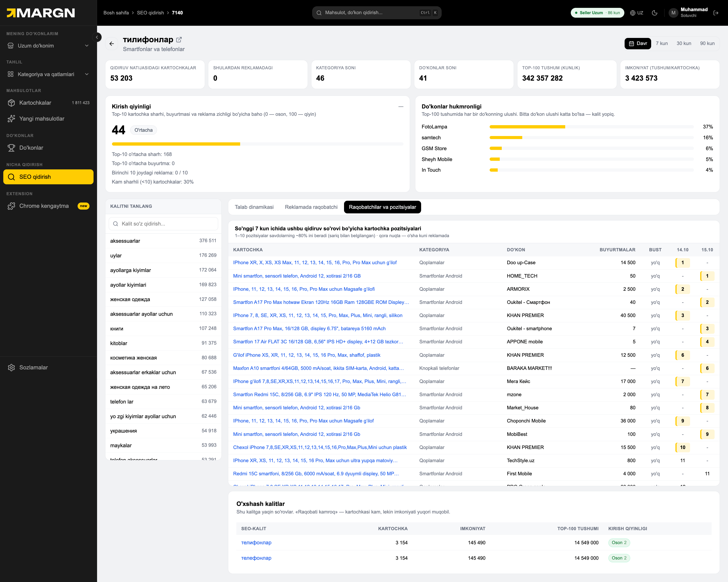The image size is (728, 582).
Task: Open Kartochkalar in the sidebar
Action: point(49,103)
